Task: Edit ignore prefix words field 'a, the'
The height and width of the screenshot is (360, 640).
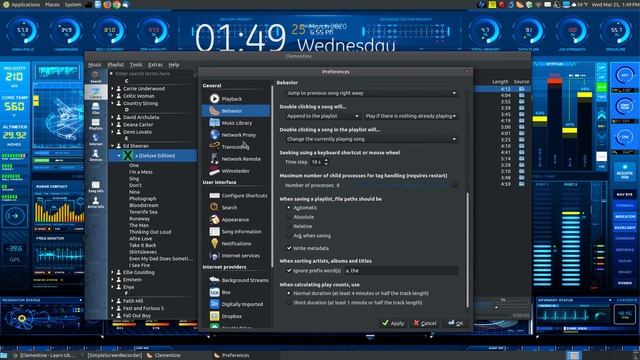Action: 401,271
